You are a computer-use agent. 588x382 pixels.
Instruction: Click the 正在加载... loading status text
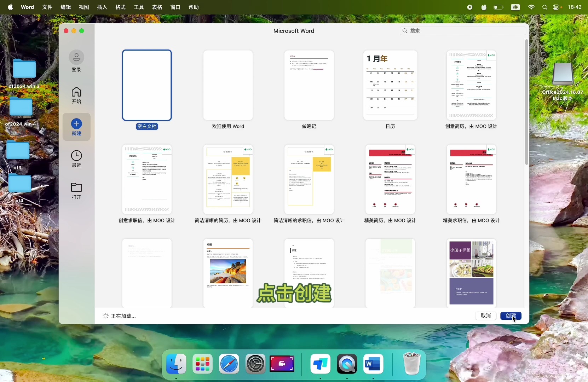point(123,316)
